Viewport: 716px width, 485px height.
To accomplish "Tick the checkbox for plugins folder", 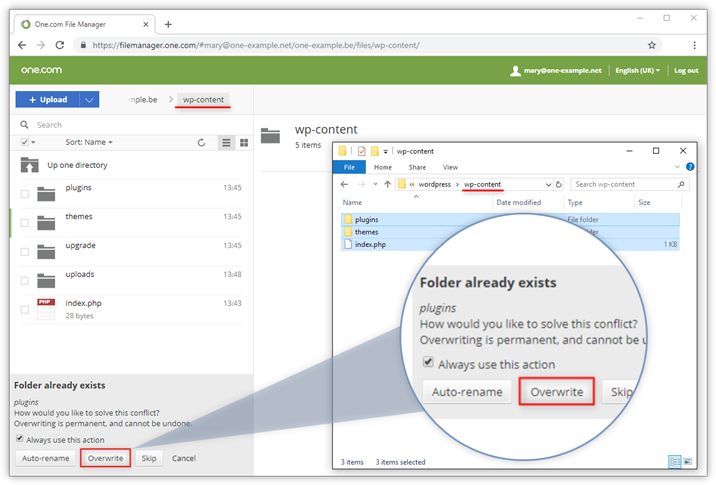I will point(25,194).
